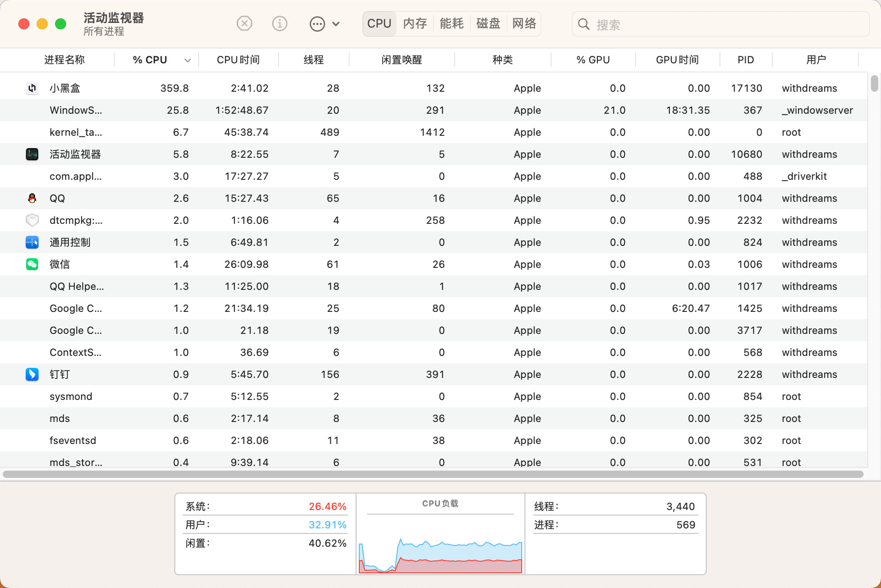Viewport: 881px width, 588px height.
Task: Switch to the 网络 tab
Action: click(524, 23)
